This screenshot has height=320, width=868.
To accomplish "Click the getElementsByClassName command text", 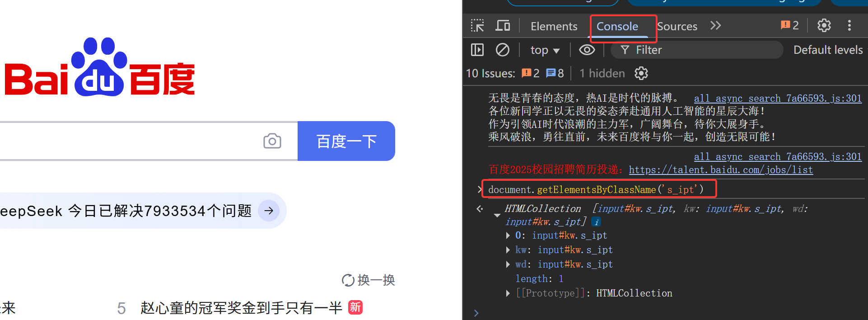I will tap(596, 189).
